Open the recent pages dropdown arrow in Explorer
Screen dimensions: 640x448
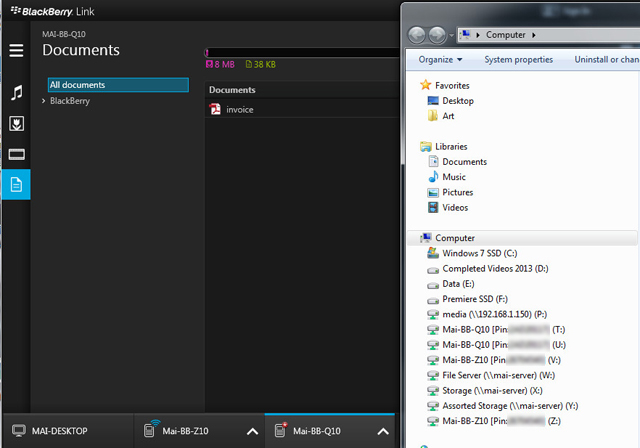451,35
